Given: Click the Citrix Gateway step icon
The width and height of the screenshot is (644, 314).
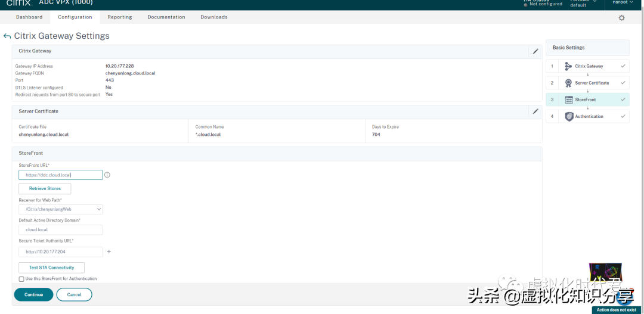Looking at the screenshot, I should tap(568, 66).
